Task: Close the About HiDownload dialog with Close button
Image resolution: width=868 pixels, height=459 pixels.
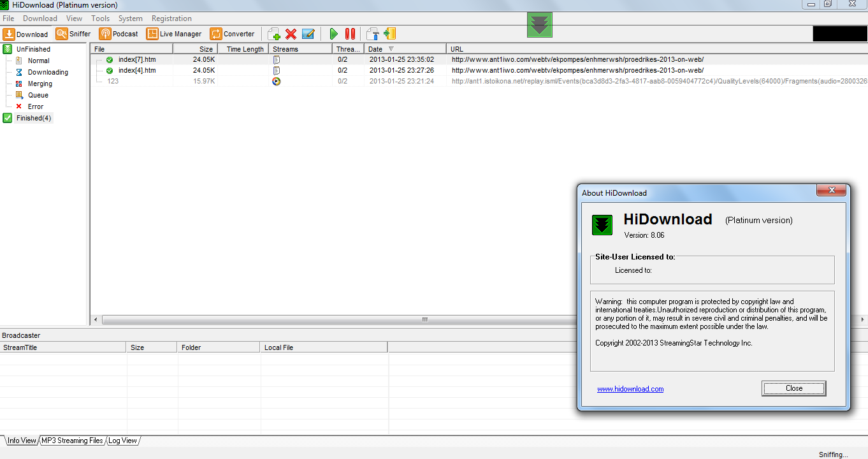Action: (794, 388)
